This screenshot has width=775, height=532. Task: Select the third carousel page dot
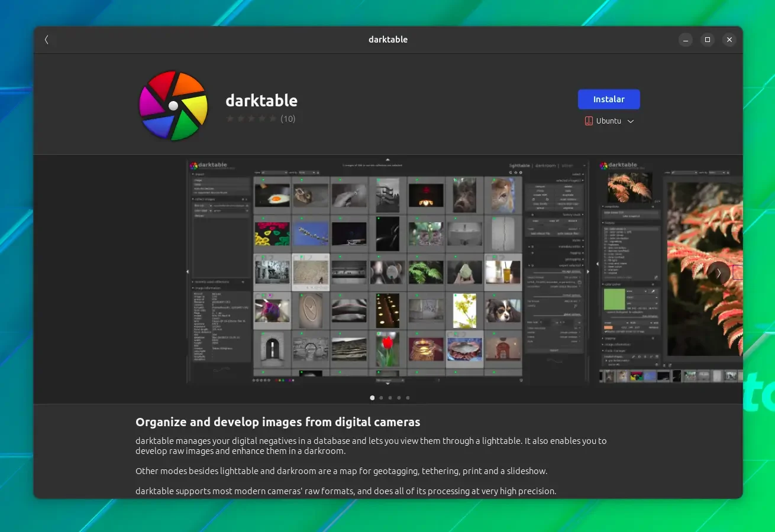pyautogui.click(x=390, y=398)
